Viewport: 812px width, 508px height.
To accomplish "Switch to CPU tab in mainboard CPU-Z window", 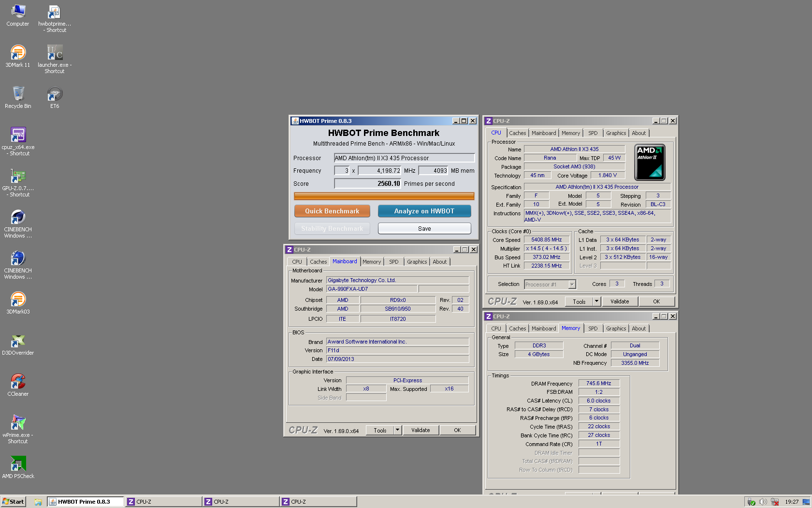I will (x=297, y=262).
